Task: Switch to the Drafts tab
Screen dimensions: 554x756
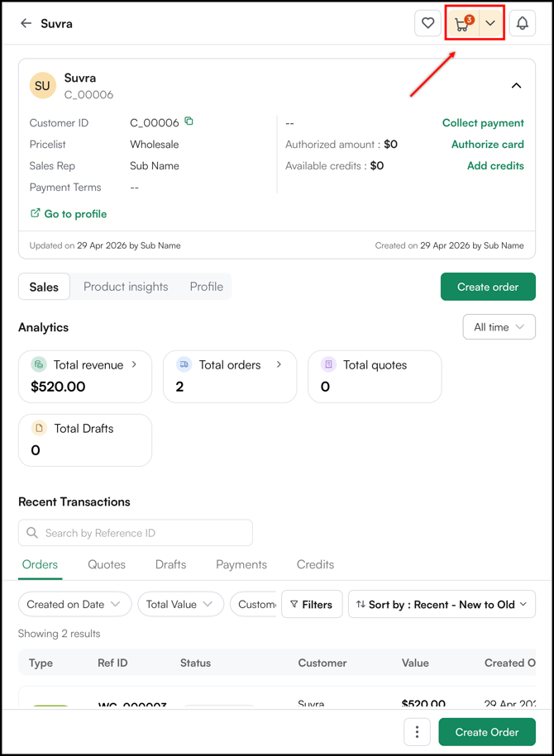Action: tap(171, 564)
